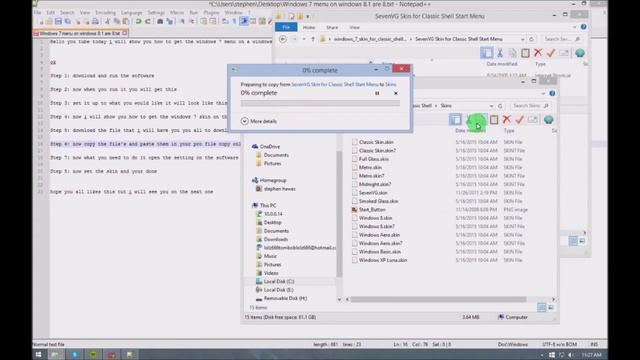640x360 pixels.
Task: Click horizontal scrollbar in Skins file list
Action: point(438,300)
